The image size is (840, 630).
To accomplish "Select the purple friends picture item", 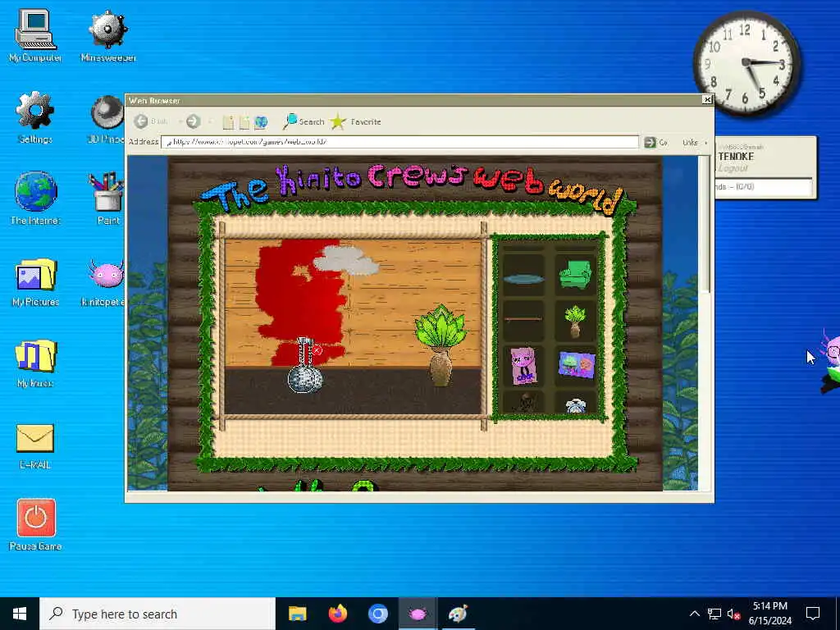I will (x=577, y=365).
